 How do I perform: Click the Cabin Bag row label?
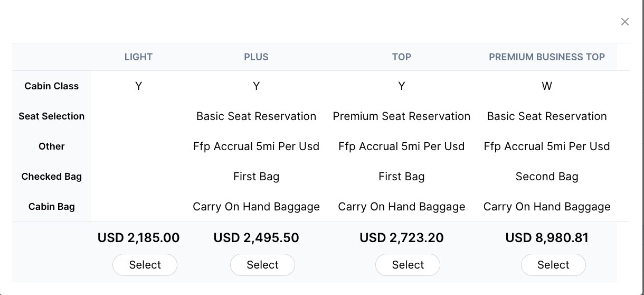(x=52, y=207)
